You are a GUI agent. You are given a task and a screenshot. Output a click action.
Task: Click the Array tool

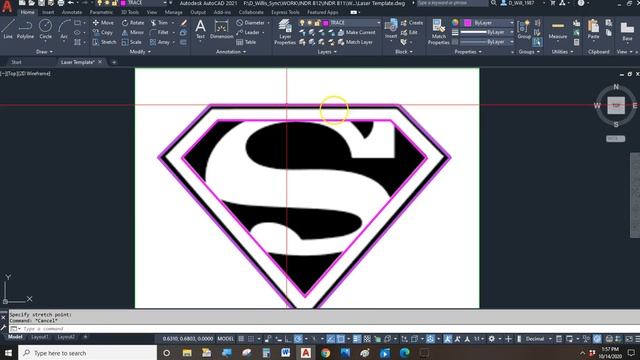(x=160, y=42)
